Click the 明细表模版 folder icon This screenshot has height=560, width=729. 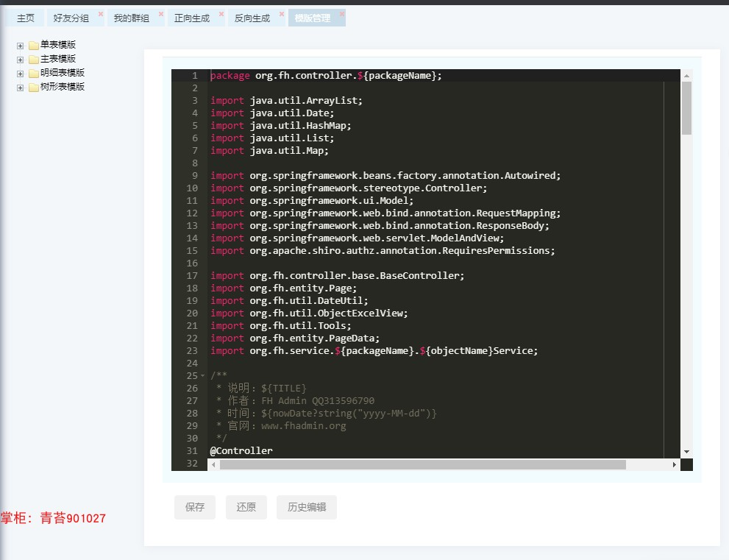(34, 74)
